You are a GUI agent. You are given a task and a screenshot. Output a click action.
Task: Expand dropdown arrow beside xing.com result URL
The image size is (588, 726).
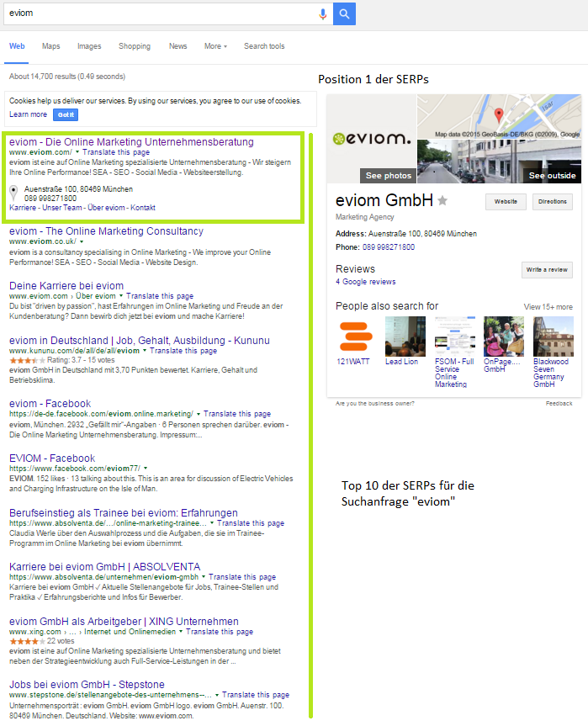coord(181,632)
